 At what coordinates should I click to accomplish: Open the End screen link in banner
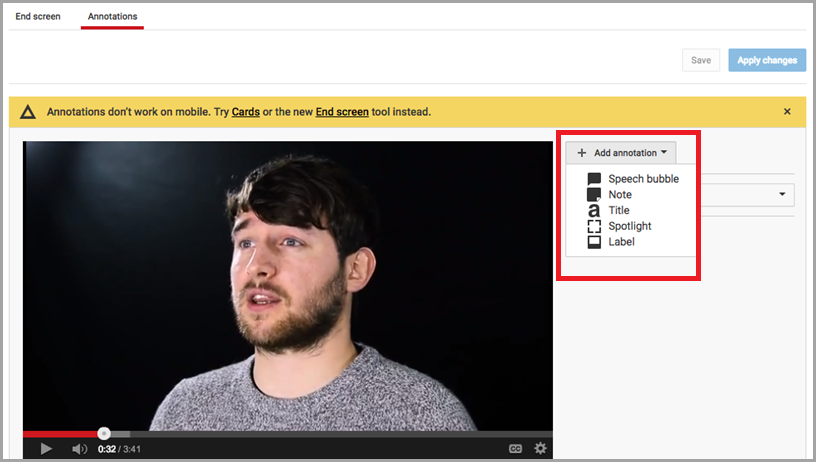342,112
